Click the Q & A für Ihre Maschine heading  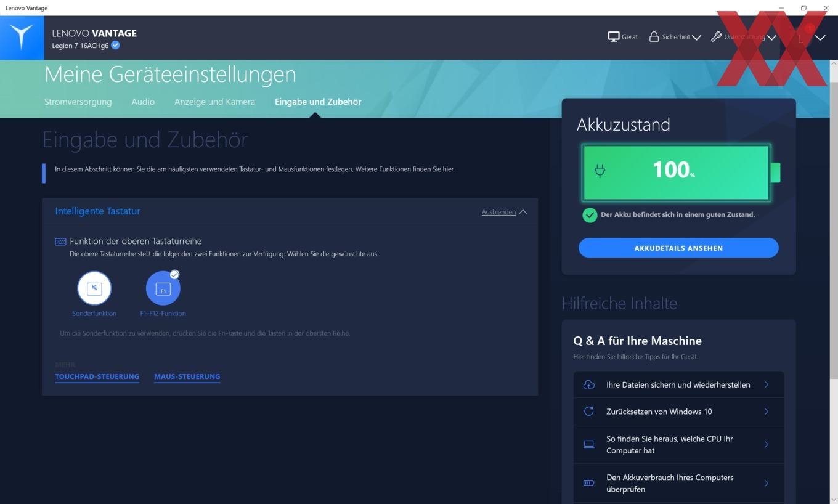[x=637, y=341]
